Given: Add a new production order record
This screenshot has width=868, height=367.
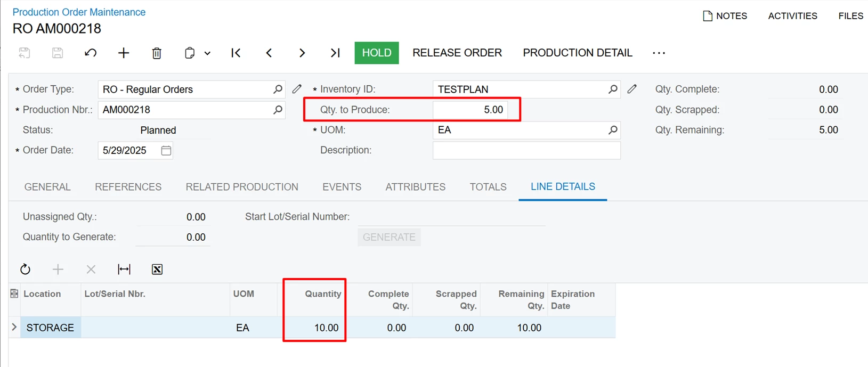Looking at the screenshot, I should [124, 53].
